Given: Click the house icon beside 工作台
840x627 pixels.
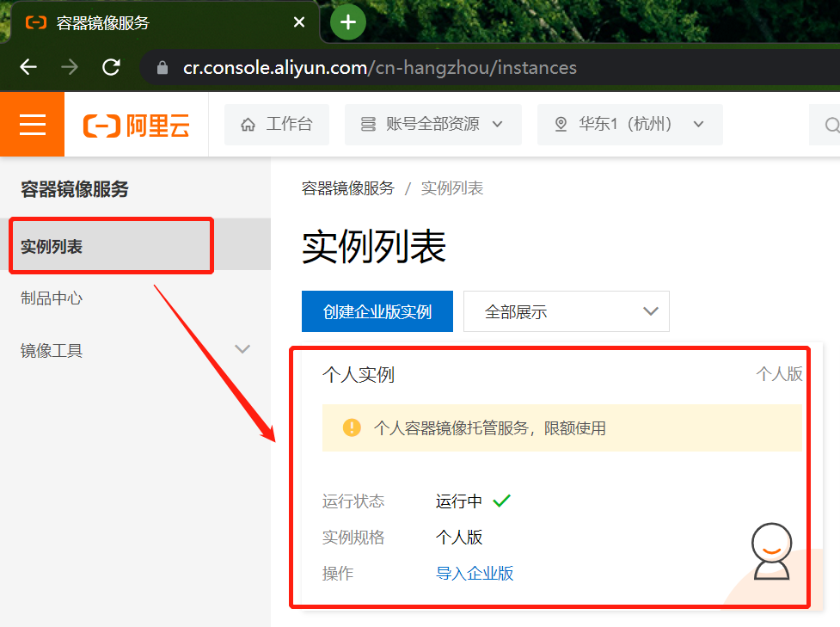Looking at the screenshot, I should (x=248, y=125).
